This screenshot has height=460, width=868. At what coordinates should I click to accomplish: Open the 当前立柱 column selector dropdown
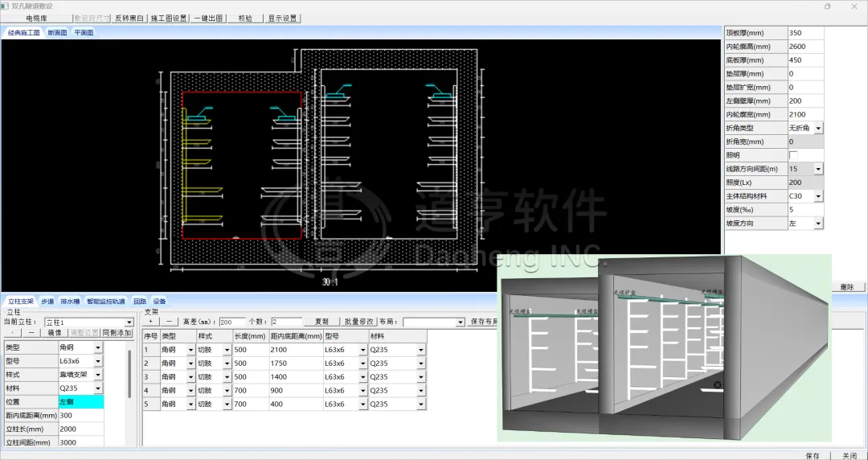pyautogui.click(x=129, y=322)
